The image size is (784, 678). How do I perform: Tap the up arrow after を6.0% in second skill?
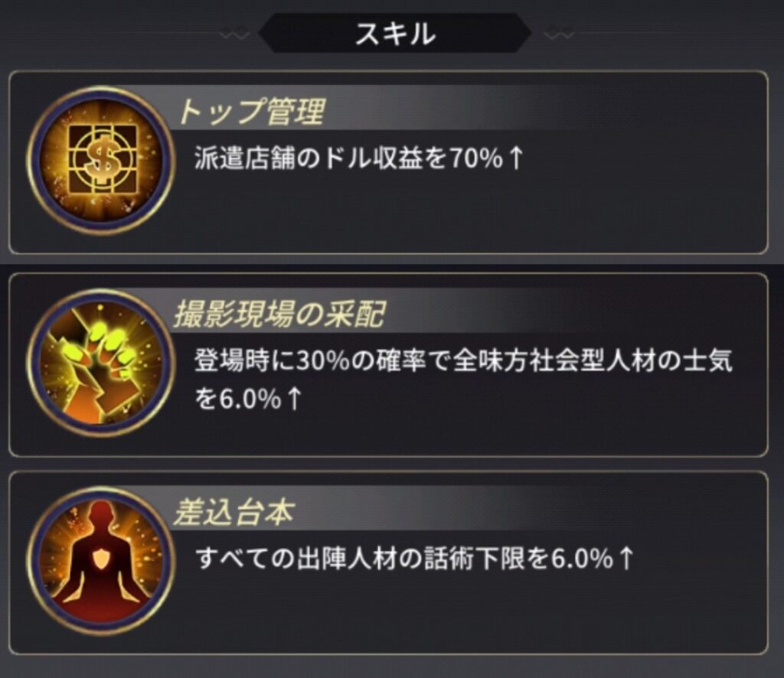(295, 399)
